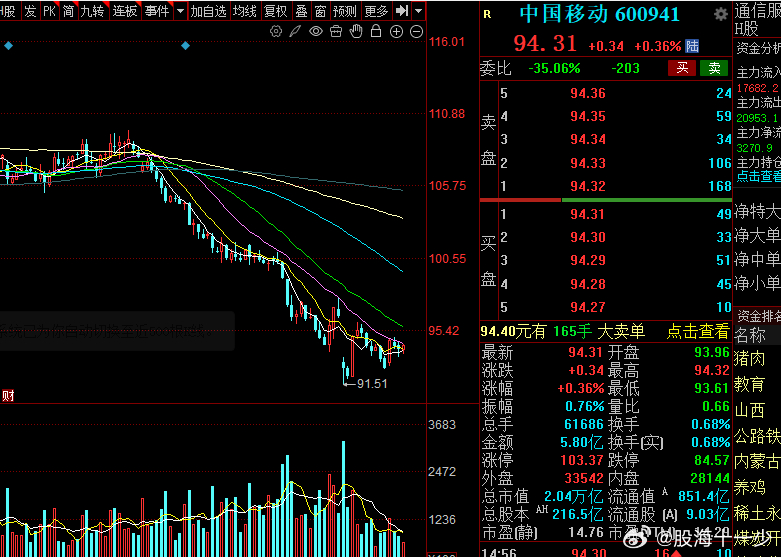
Task: Click the yellow R badge beside stock name
Action: [x=487, y=14]
